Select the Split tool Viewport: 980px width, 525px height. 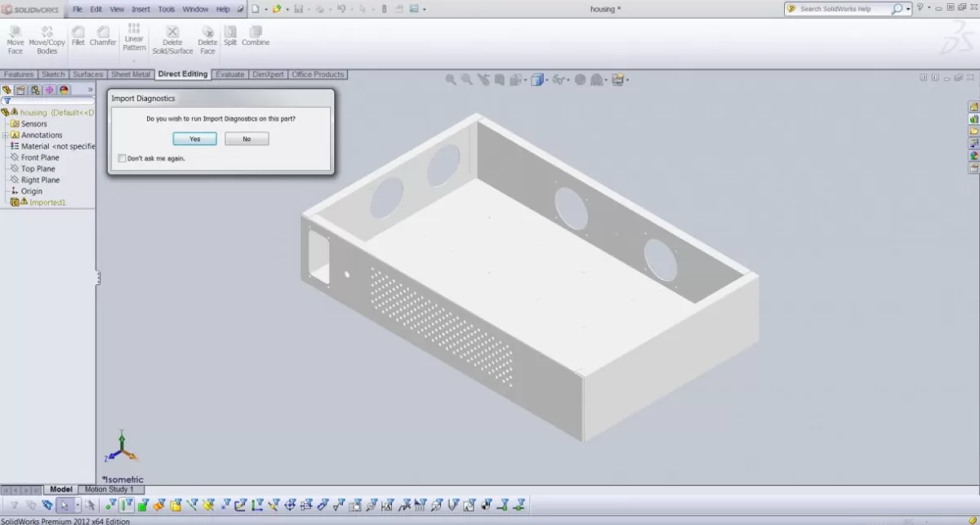click(x=230, y=36)
